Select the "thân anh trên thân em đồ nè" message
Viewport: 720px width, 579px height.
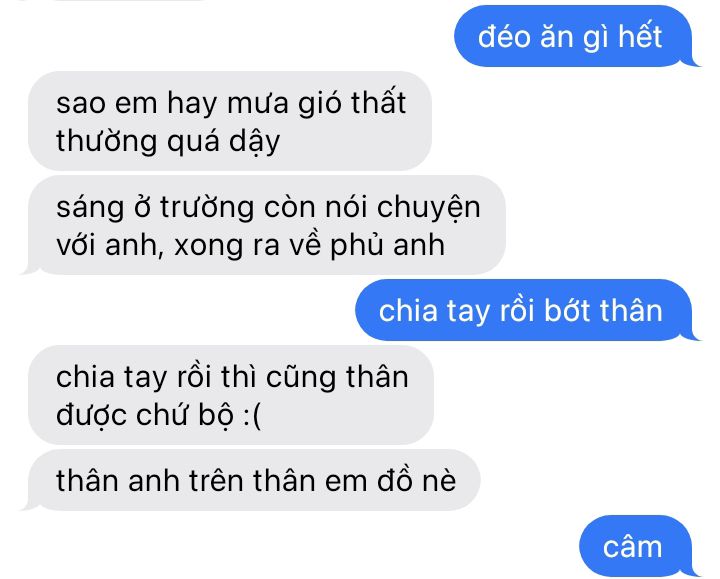252,480
